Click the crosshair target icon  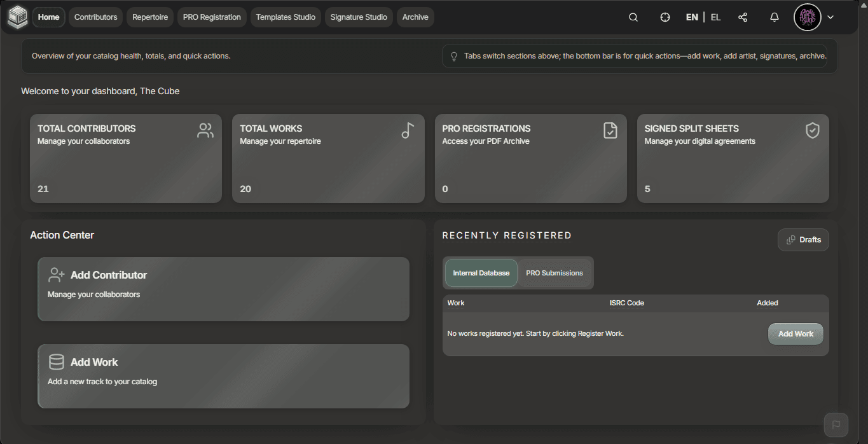[x=665, y=17]
